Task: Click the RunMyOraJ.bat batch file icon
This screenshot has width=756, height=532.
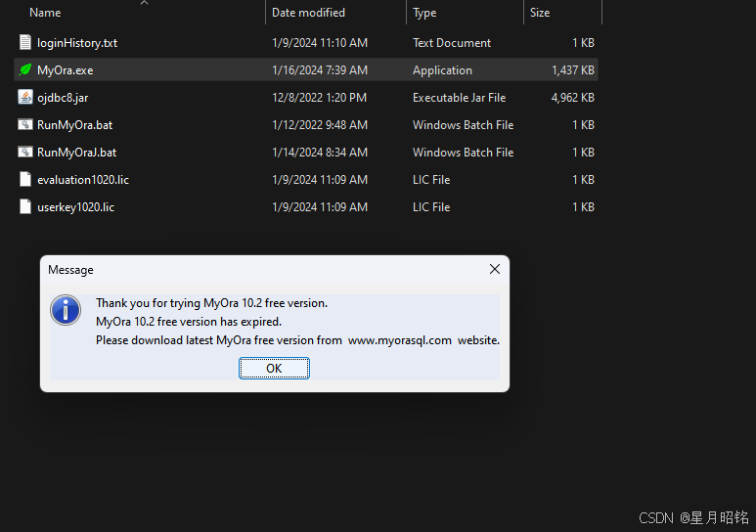Action: coord(25,153)
